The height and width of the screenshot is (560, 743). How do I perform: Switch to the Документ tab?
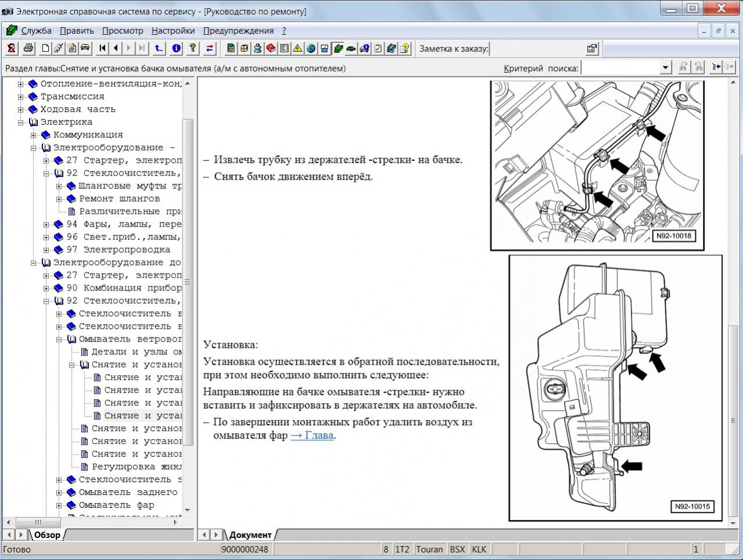[x=250, y=534]
